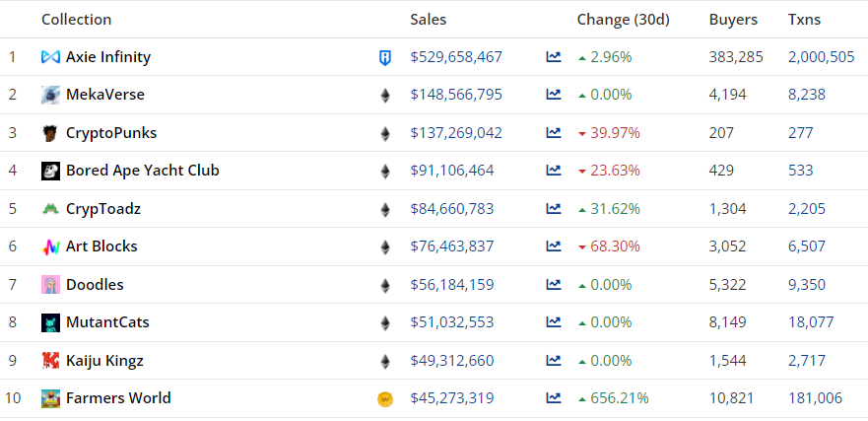Sort by the Txns column header
This screenshot has width=868, height=421.
[804, 20]
